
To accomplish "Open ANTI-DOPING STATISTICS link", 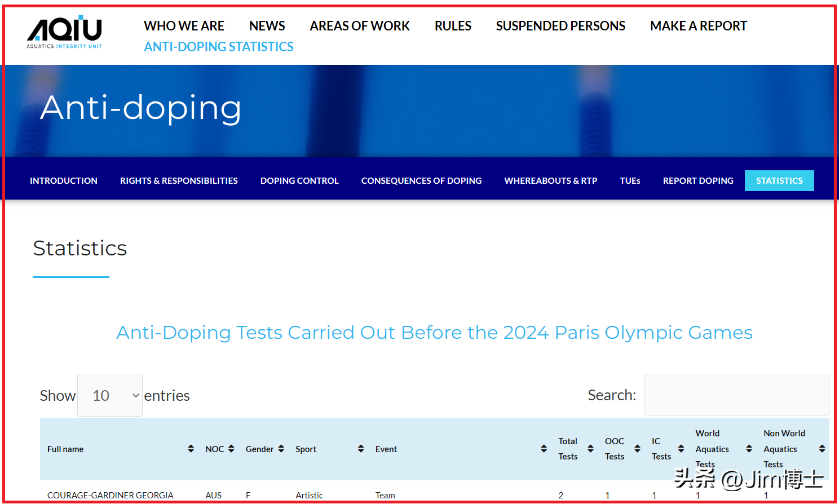I will tap(219, 47).
